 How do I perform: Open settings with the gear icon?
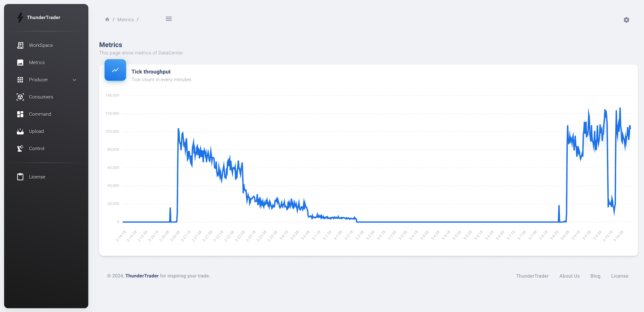[626, 20]
